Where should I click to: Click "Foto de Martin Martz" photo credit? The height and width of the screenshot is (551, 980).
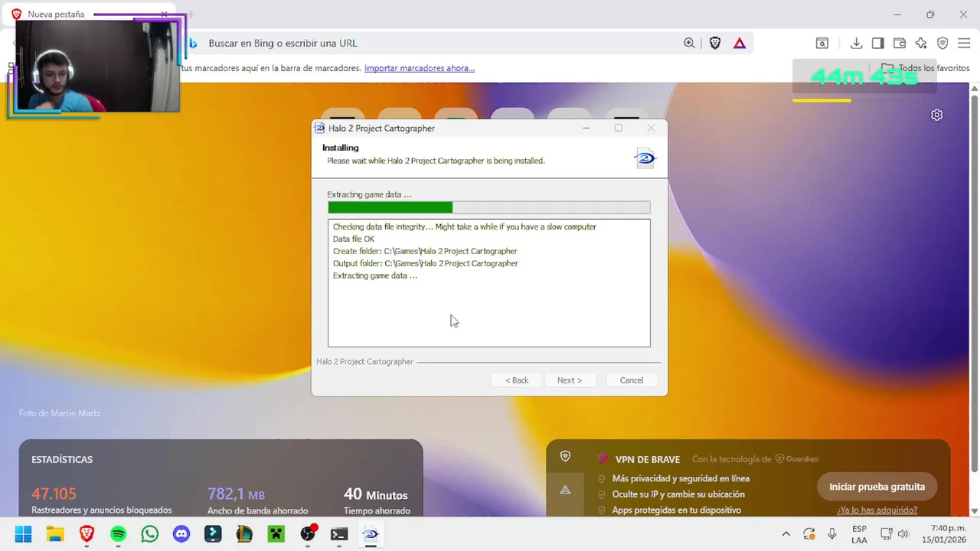[60, 413]
